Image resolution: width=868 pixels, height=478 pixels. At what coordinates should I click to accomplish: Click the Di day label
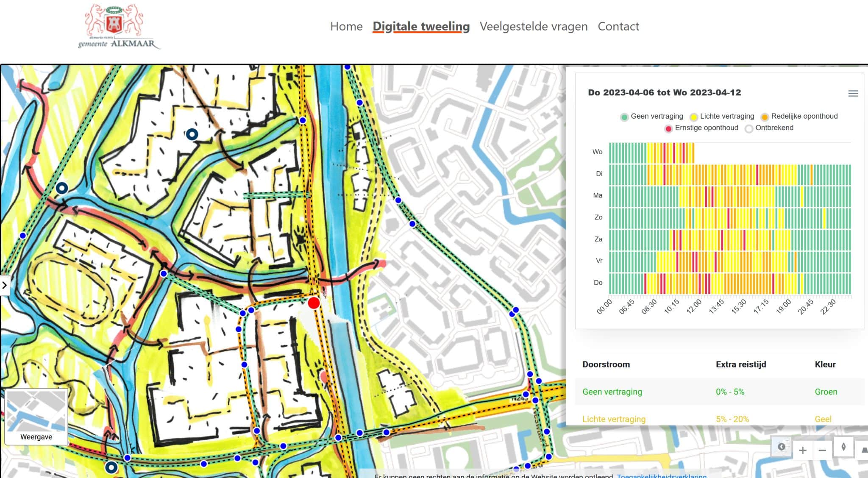click(x=599, y=174)
